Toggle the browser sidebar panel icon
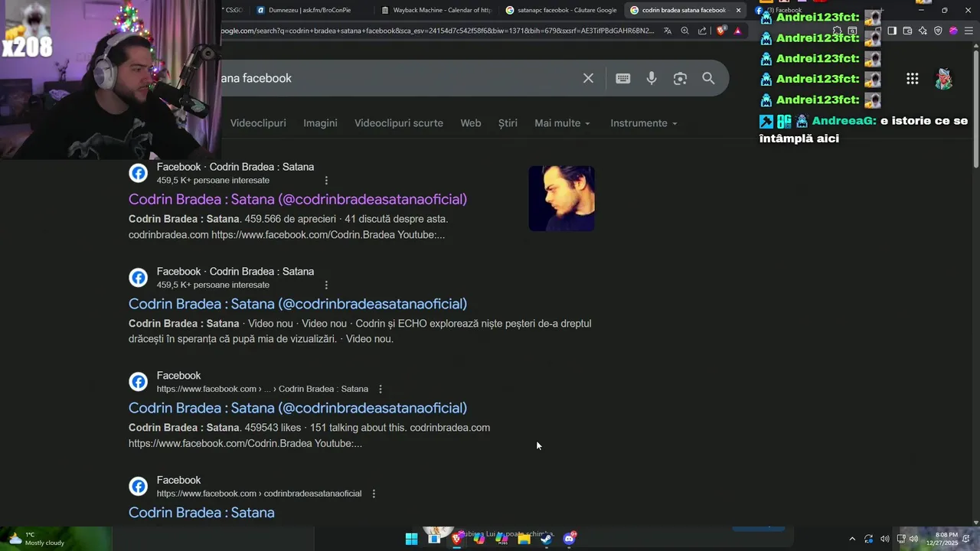The height and width of the screenshot is (551, 980). [892, 31]
